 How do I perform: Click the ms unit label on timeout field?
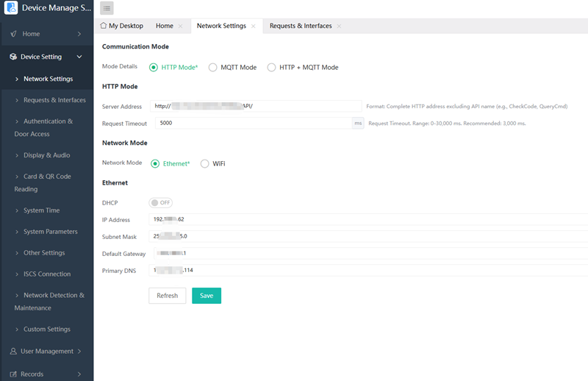(x=358, y=123)
